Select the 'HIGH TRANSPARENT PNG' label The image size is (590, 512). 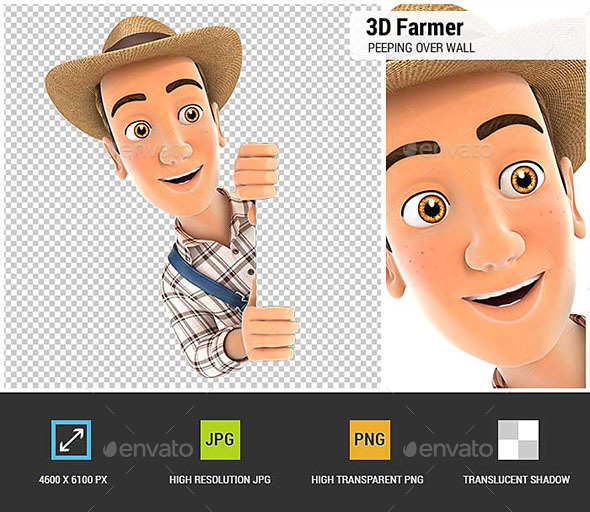coord(367,480)
